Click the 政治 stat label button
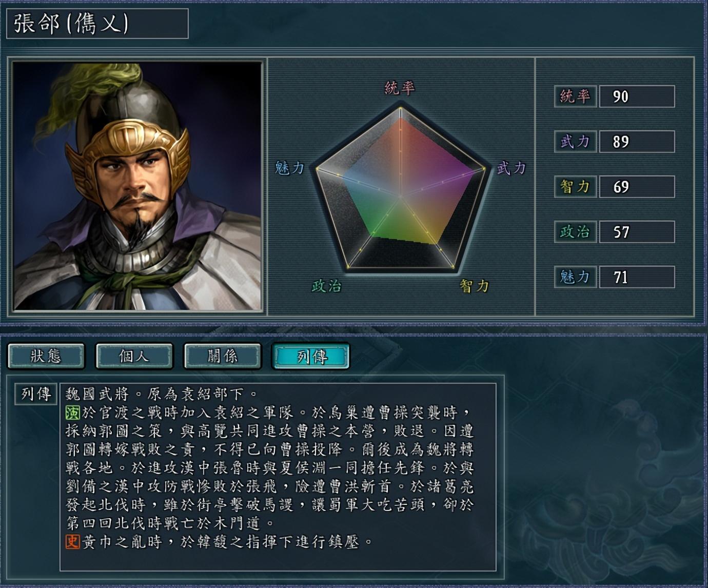This screenshot has height=588, width=708. (575, 232)
